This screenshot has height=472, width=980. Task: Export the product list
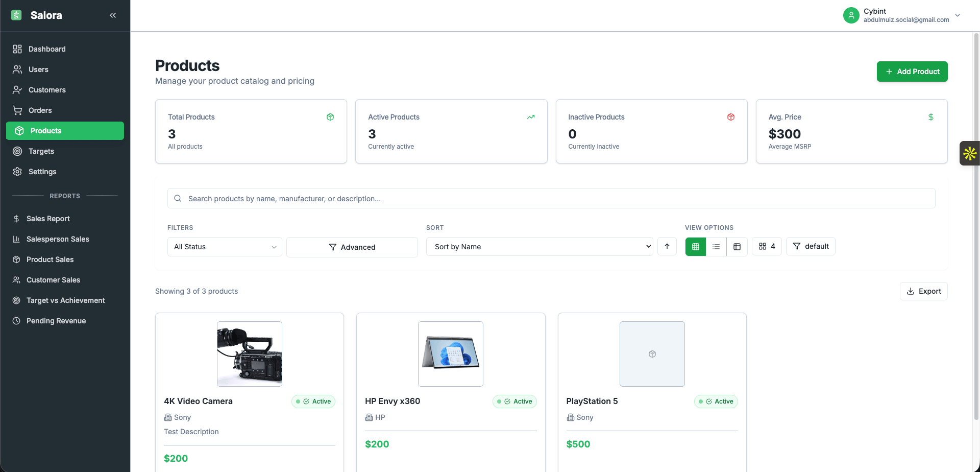click(923, 291)
